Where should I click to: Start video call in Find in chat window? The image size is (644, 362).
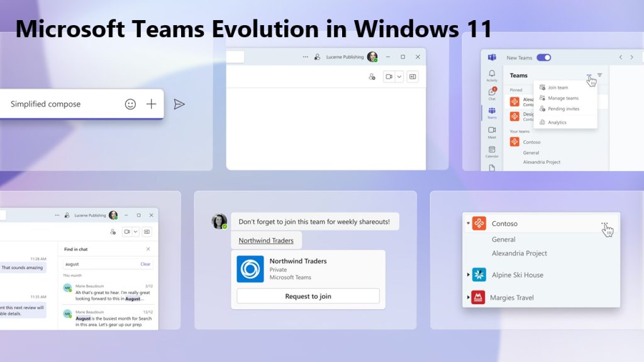(x=127, y=232)
